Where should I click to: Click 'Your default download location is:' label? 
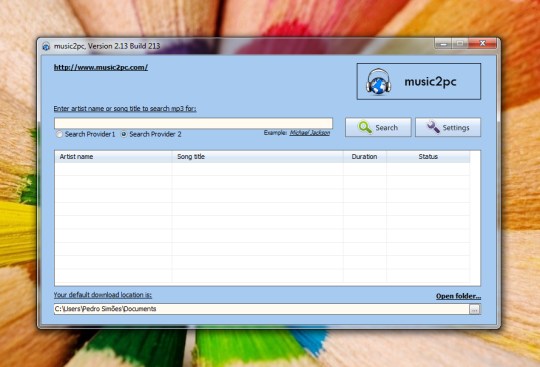point(103,295)
